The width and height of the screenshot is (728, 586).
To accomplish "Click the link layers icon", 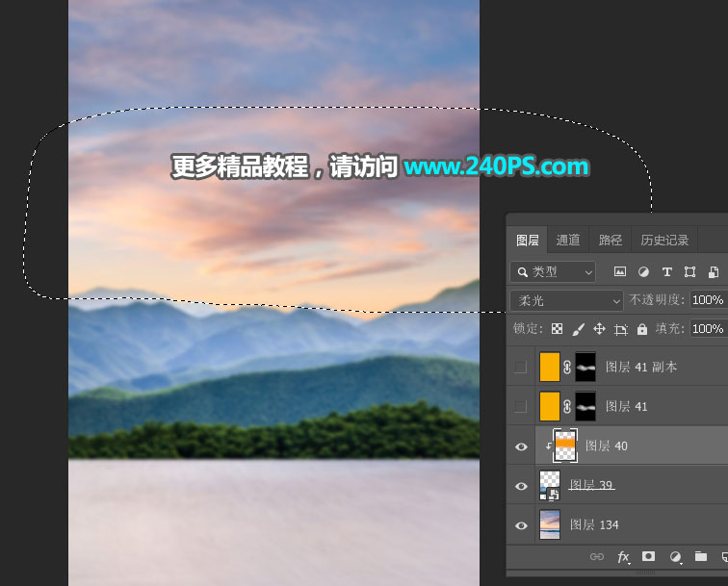I will pos(597,556).
